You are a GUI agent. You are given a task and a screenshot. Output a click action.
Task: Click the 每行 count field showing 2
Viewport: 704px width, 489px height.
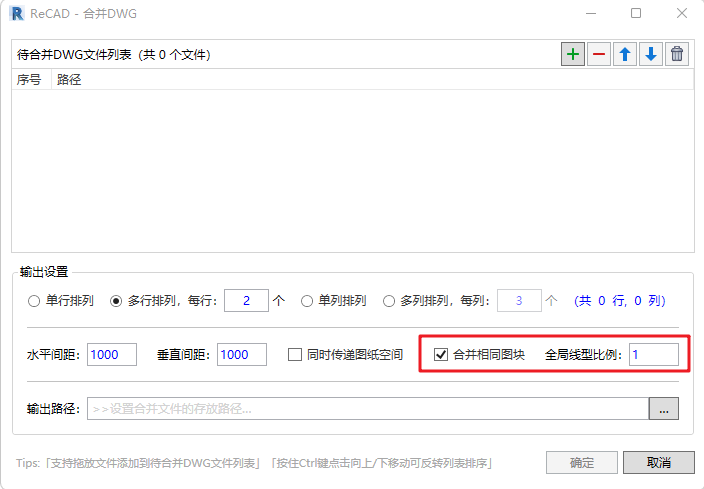pyautogui.click(x=246, y=300)
